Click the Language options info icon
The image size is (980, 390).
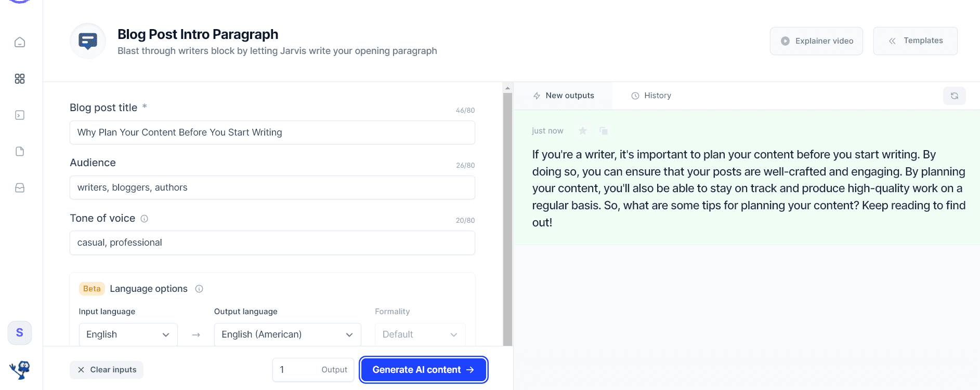pos(199,289)
